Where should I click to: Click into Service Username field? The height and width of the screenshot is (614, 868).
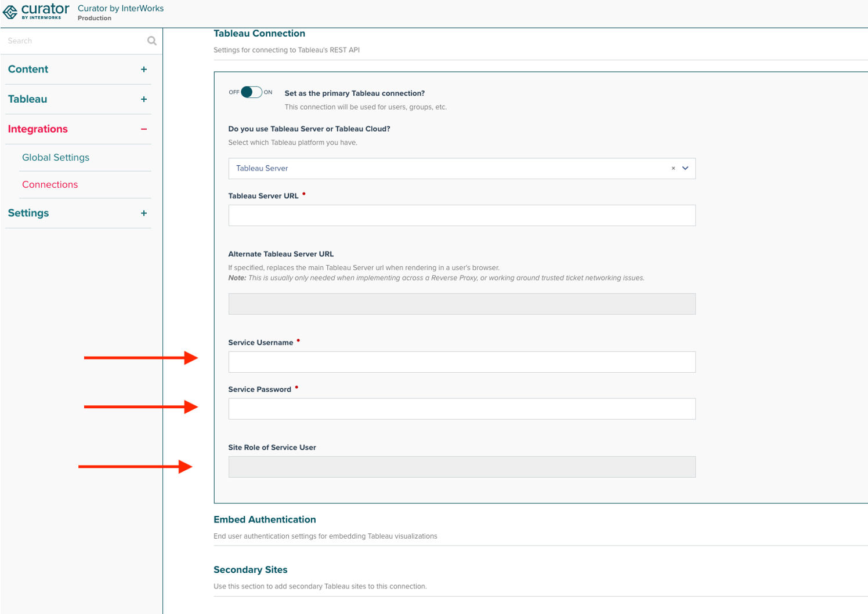coord(462,362)
